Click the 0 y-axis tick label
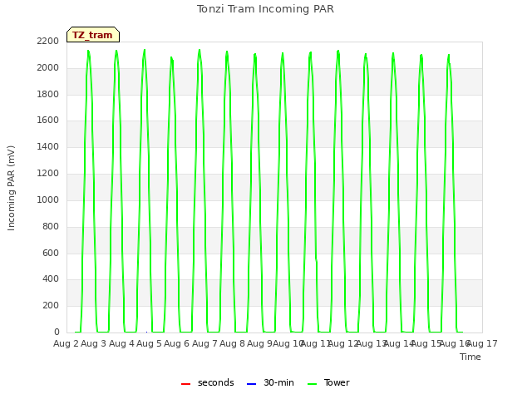 click(x=57, y=332)
